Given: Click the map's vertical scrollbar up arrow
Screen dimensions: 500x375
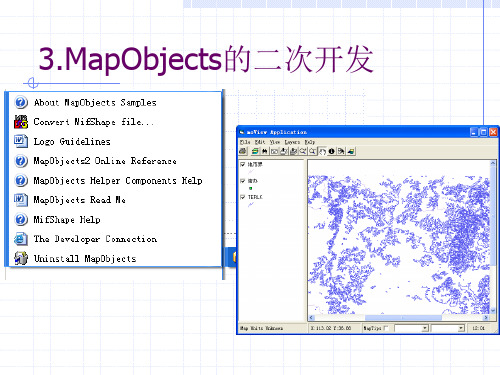Looking at the screenshot, I should (493, 163).
